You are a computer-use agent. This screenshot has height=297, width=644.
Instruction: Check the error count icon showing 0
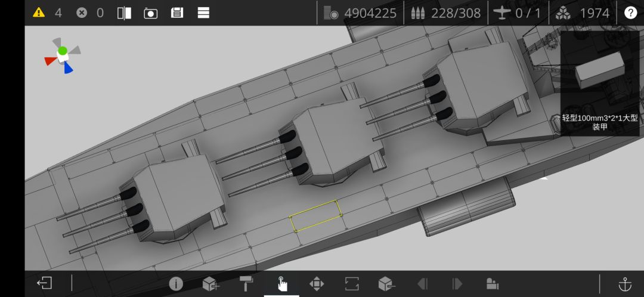82,13
